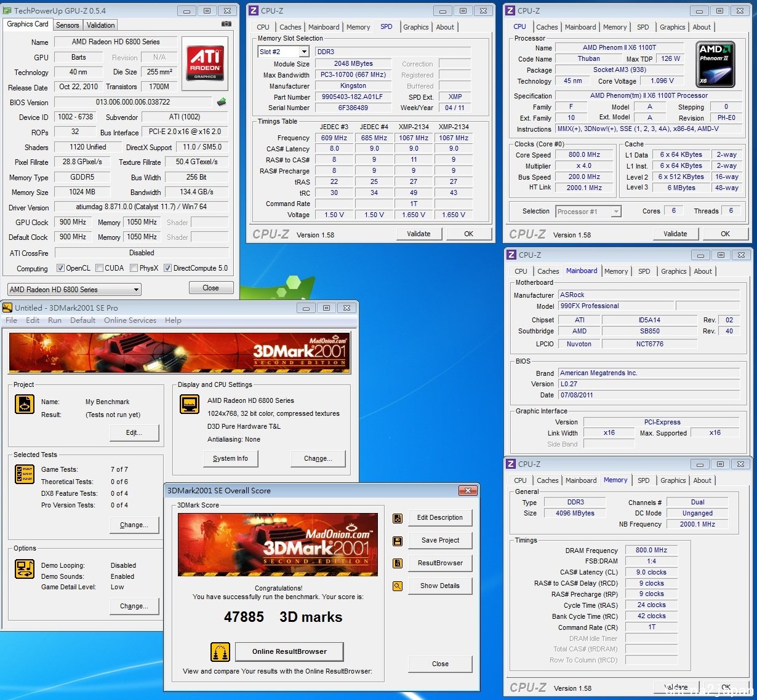This screenshot has width=757, height=700.
Task: Open the Graphics tab in CPU-Z Mainboard window
Action: (x=674, y=271)
